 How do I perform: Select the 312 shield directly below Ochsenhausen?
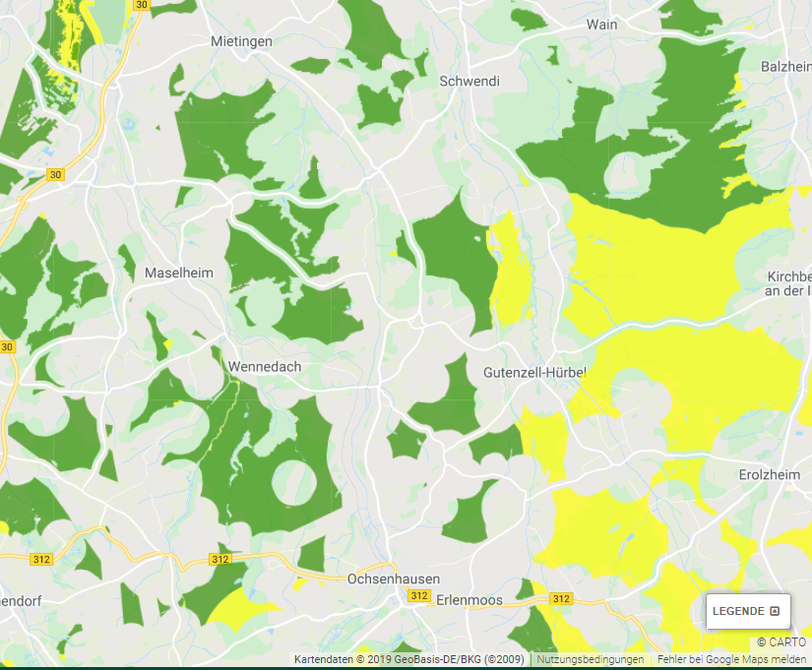point(419,596)
